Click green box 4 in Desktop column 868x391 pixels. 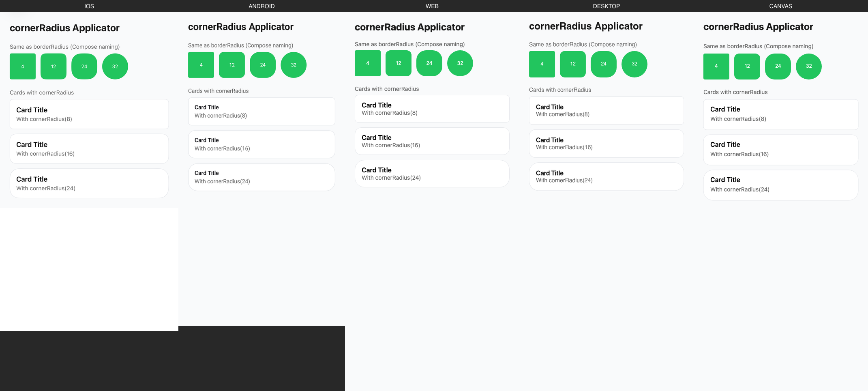click(x=542, y=64)
